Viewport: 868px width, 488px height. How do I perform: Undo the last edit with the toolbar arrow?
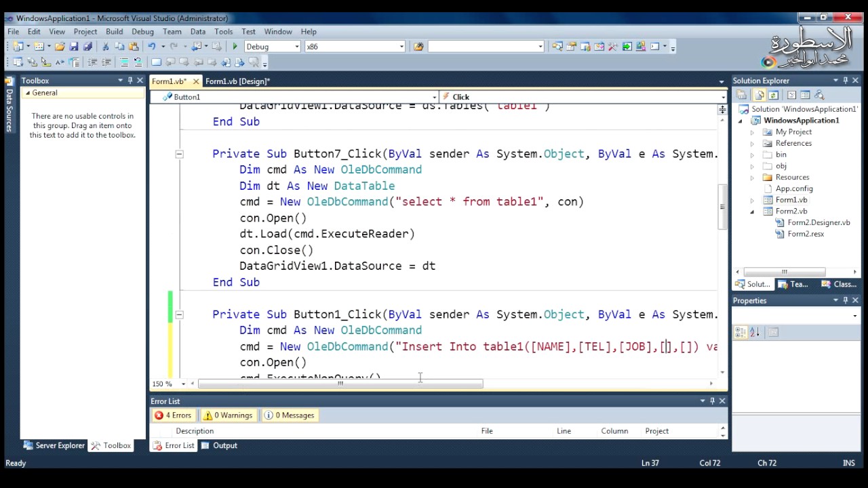pyautogui.click(x=152, y=47)
